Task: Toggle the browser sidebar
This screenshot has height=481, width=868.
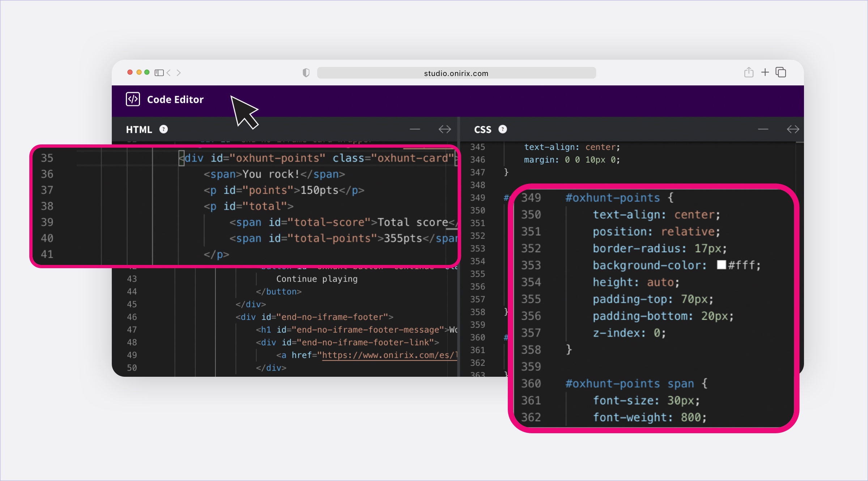Action: 159,73
